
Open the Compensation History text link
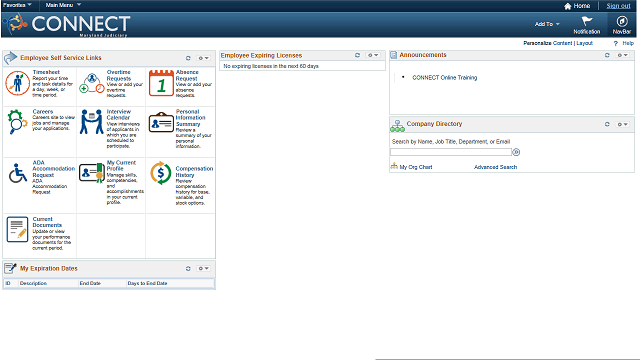(x=194, y=172)
